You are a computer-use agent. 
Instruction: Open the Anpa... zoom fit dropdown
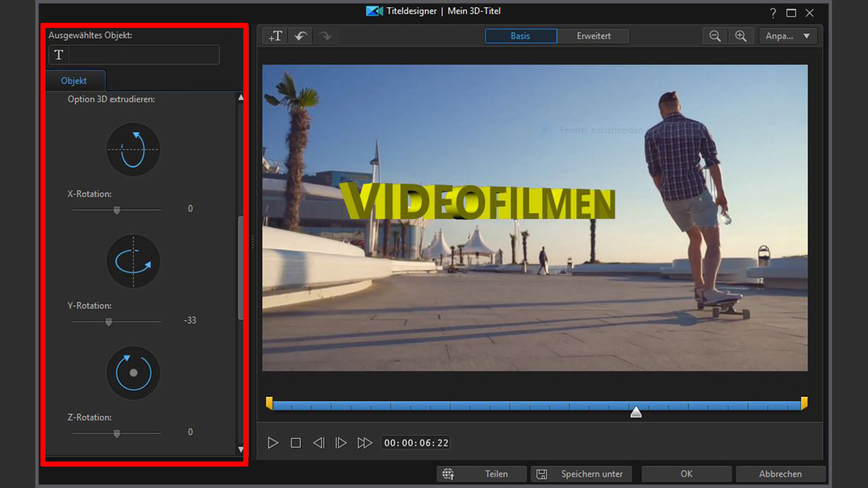[x=787, y=37]
